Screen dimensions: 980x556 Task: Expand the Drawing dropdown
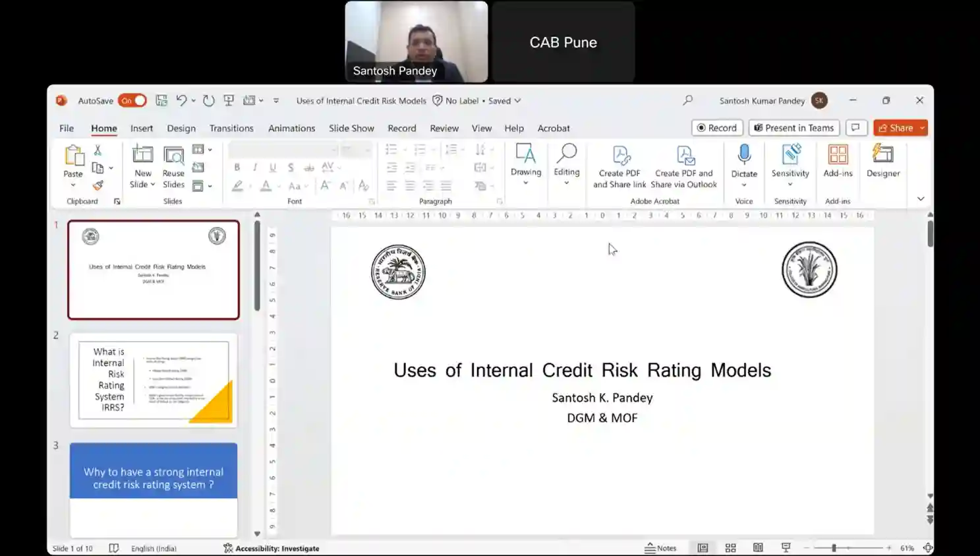pyautogui.click(x=526, y=183)
